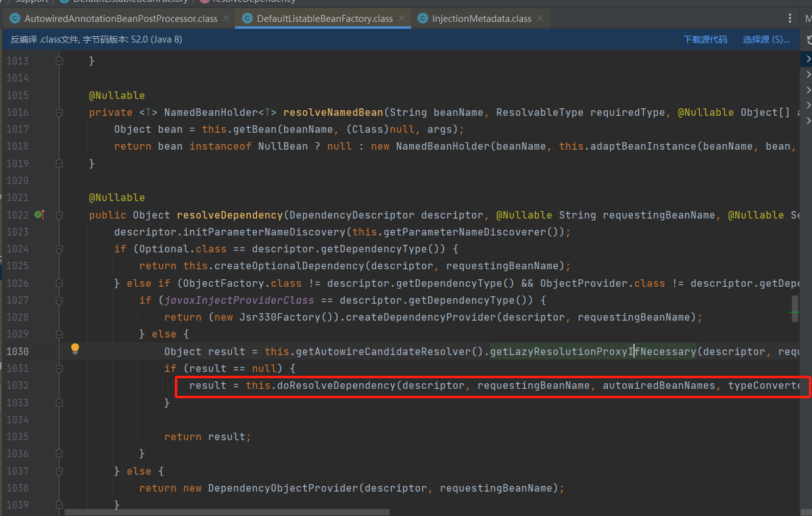Click getLazyResolutionProxyIfNecessary at line 1030
The height and width of the screenshot is (516, 812).
[x=593, y=351]
